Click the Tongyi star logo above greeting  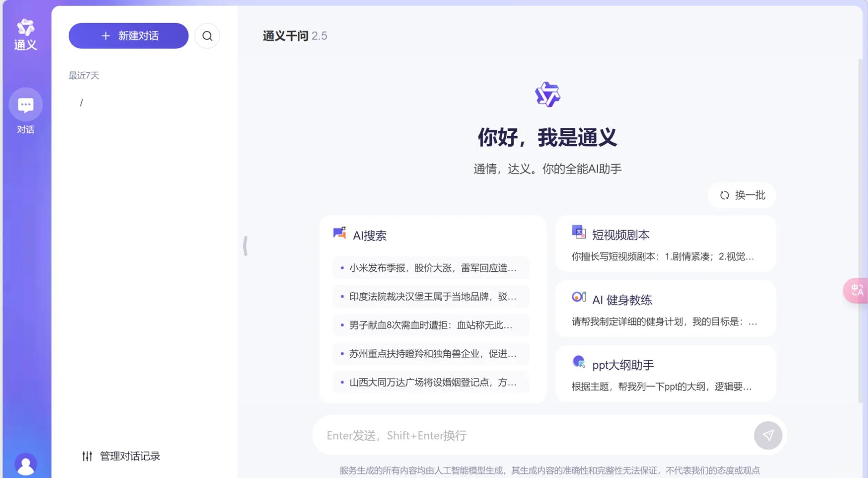pos(547,95)
